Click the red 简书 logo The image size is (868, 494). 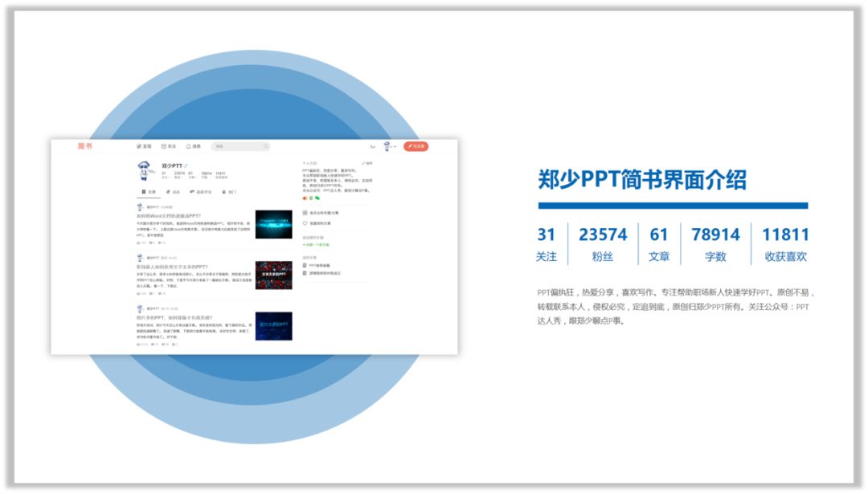click(84, 146)
